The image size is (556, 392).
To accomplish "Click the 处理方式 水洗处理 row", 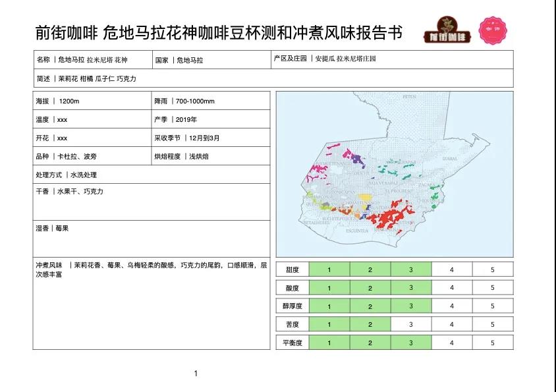I will coord(152,175).
